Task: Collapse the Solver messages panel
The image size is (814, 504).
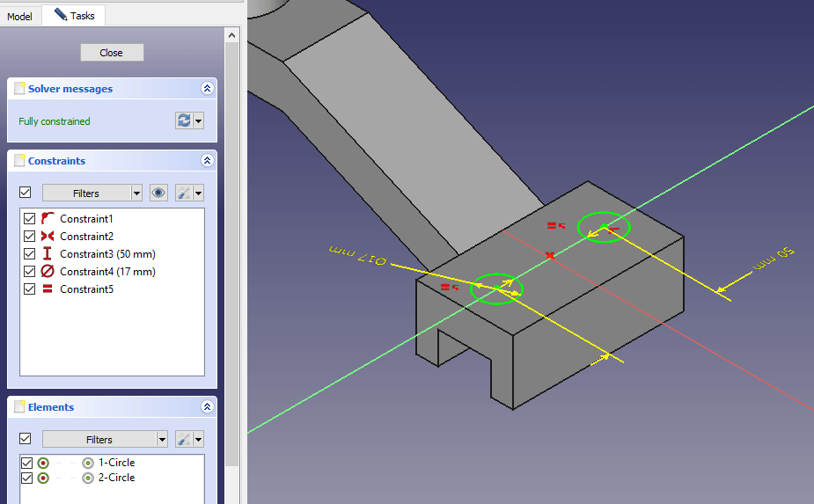Action: pyautogui.click(x=207, y=88)
